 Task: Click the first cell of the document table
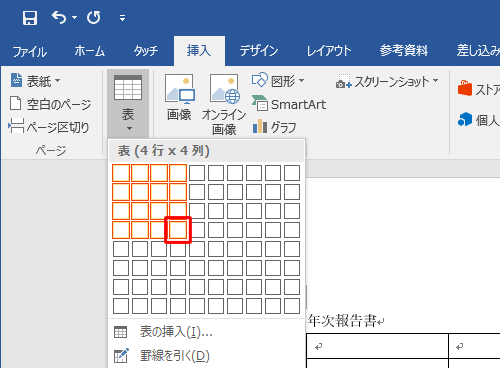[x=377, y=346]
